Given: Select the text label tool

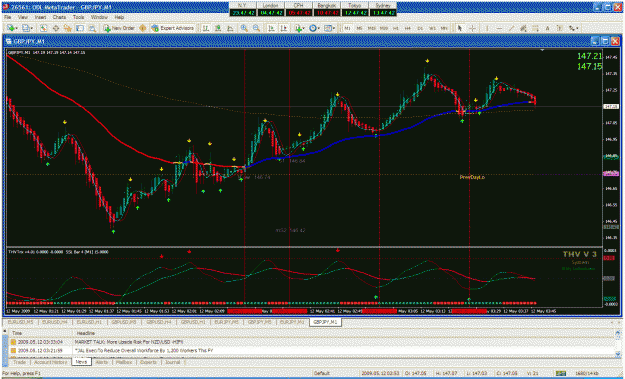Looking at the screenshot, I should [x=560, y=28].
